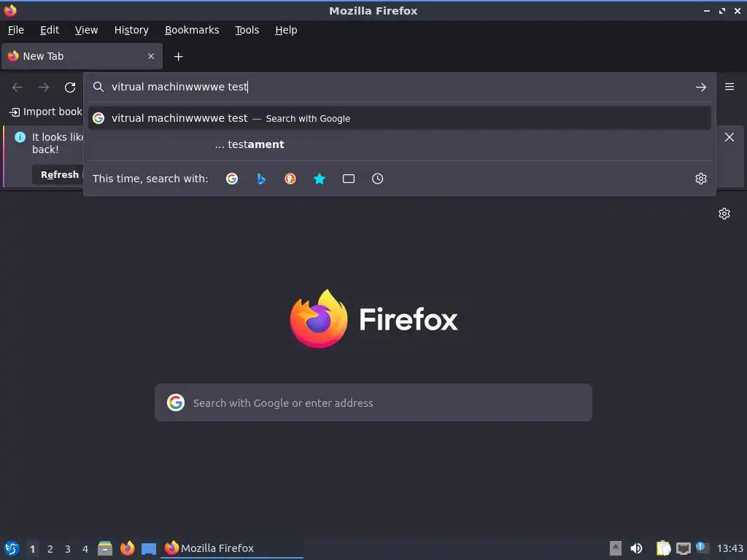Open new tab personalize gear icon

point(724,214)
